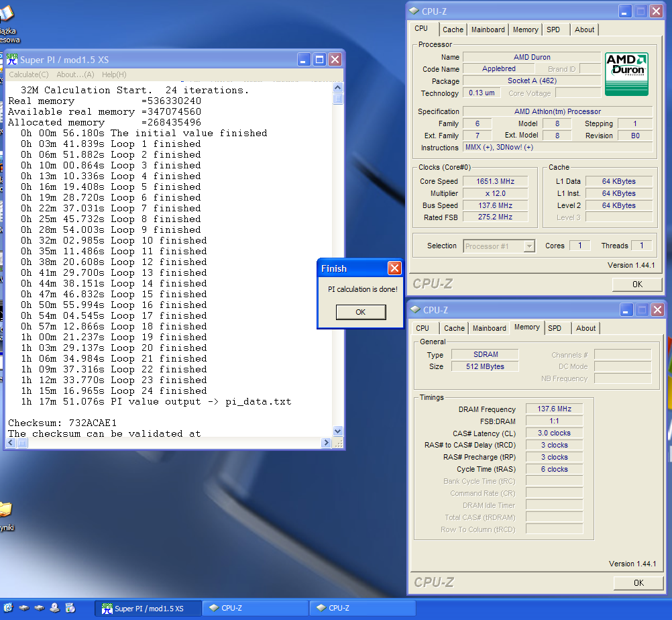Click the Rated FSB value 275.2 MHz
Viewport: 672px width, 620px height.
[496, 217]
